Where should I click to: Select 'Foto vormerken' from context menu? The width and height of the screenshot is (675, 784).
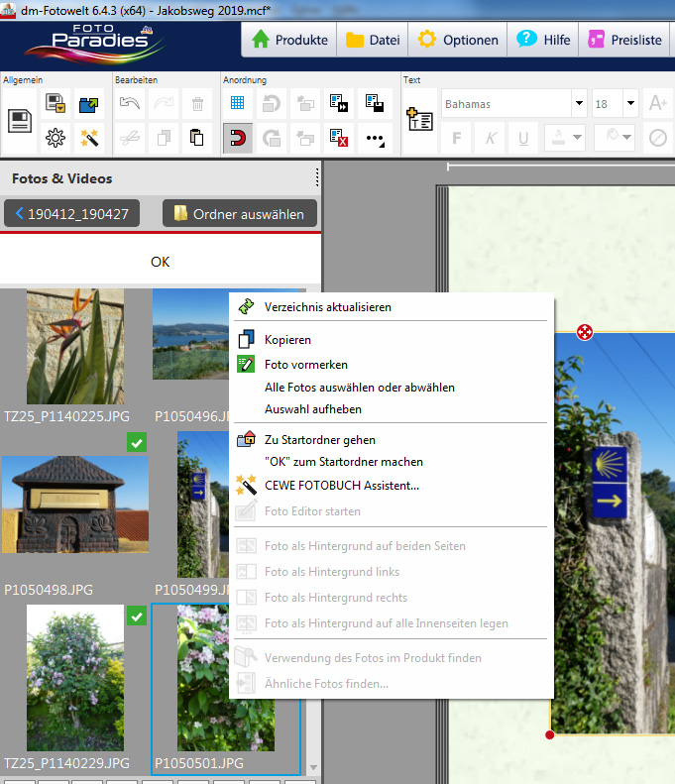pyautogui.click(x=305, y=365)
